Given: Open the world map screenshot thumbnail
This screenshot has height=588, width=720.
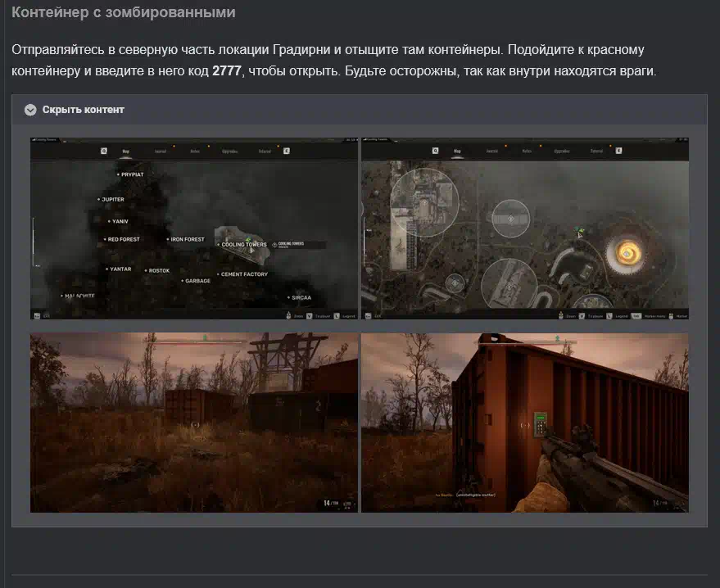Looking at the screenshot, I should coord(194,228).
